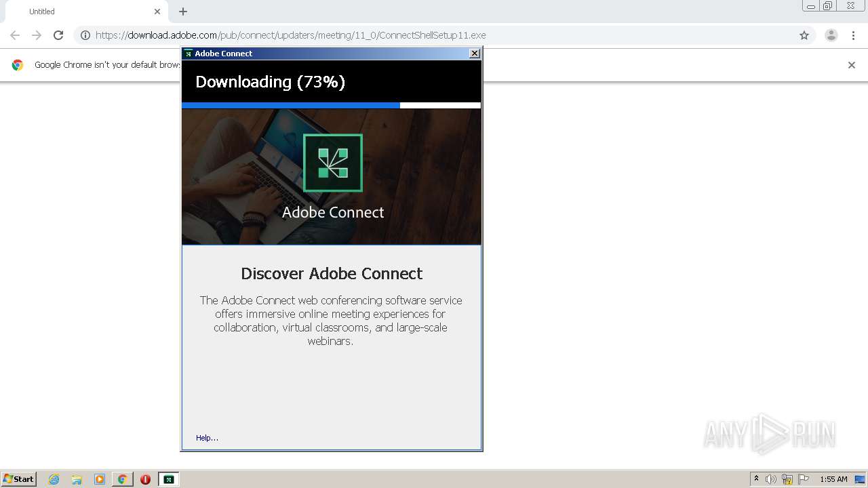
Task: Click the address bar URL
Action: [290, 35]
